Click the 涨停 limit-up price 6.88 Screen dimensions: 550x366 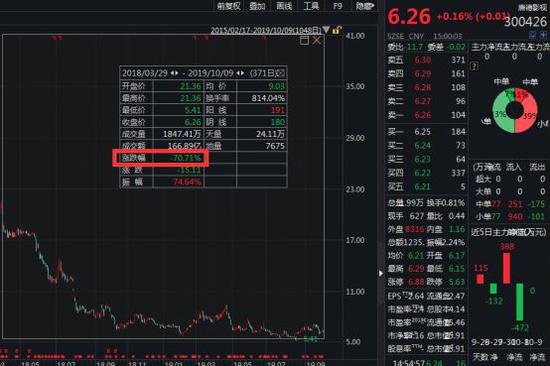(x=416, y=282)
